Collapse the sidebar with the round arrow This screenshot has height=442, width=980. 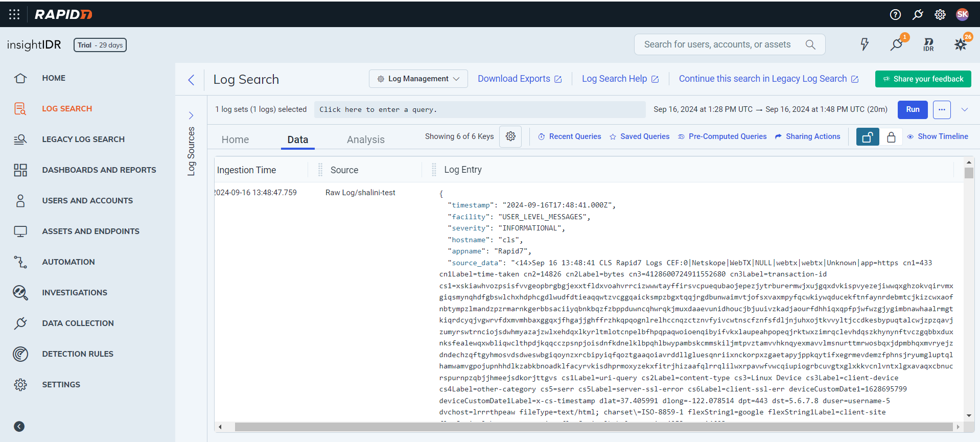[19, 427]
